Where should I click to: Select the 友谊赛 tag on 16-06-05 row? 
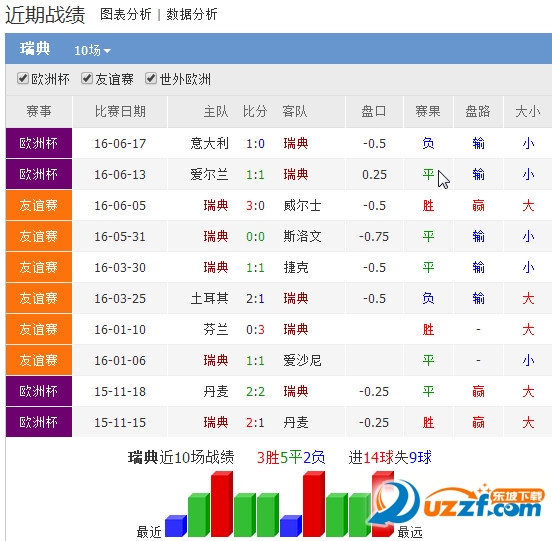pos(39,205)
